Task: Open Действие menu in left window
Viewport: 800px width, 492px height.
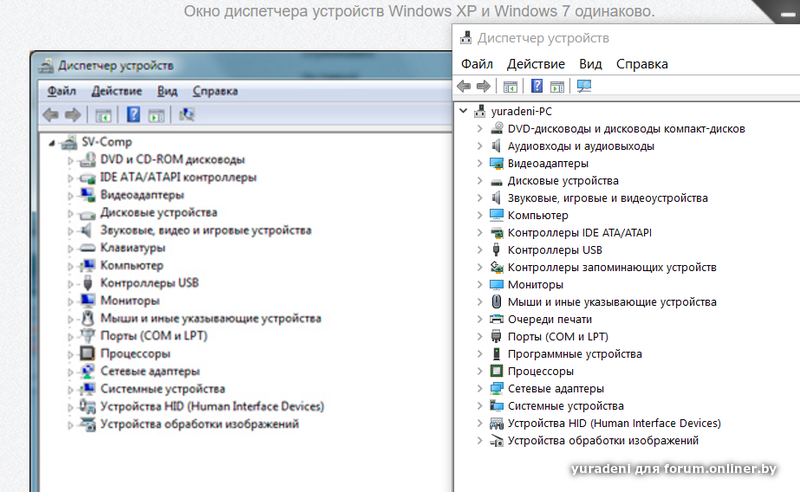Action: point(116,91)
